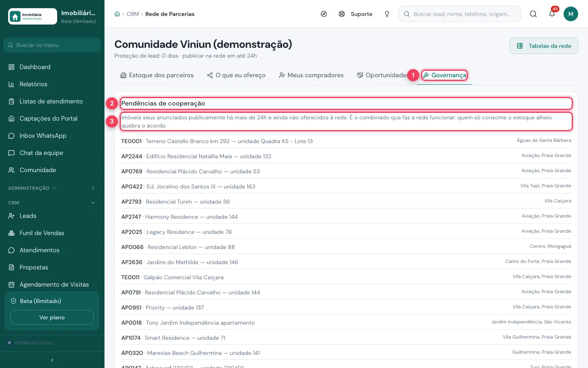This screenshot has height=368, width=588.
Task: Open Propostas in the sidebar
Action: click(52, 267)
